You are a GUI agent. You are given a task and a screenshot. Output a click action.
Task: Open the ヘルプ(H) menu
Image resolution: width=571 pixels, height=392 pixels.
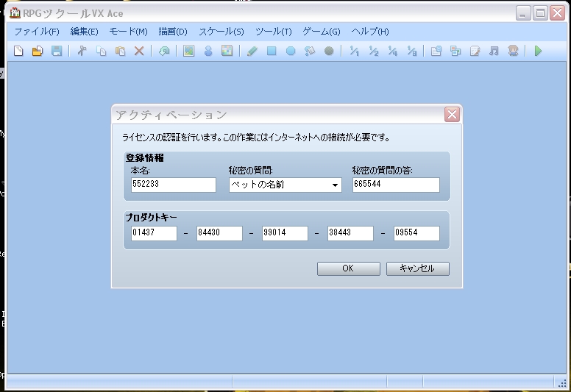[x=370, y=32]
